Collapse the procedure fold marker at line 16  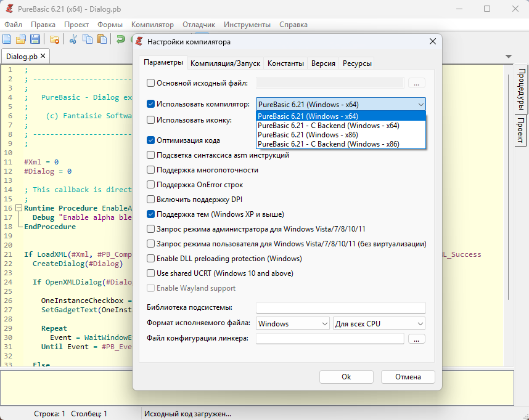point(19,208)
